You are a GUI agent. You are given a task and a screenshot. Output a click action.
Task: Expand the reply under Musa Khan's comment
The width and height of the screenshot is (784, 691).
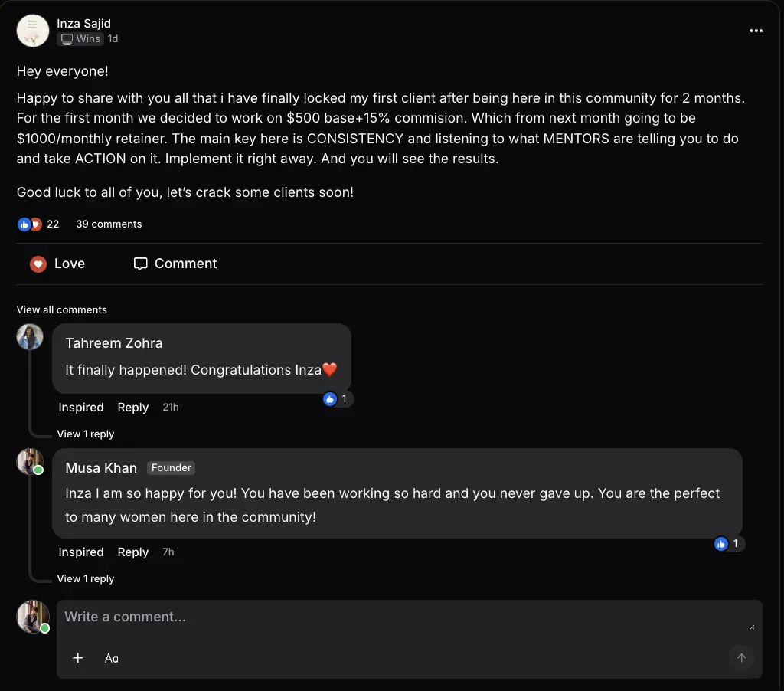[x=86, y=579]
